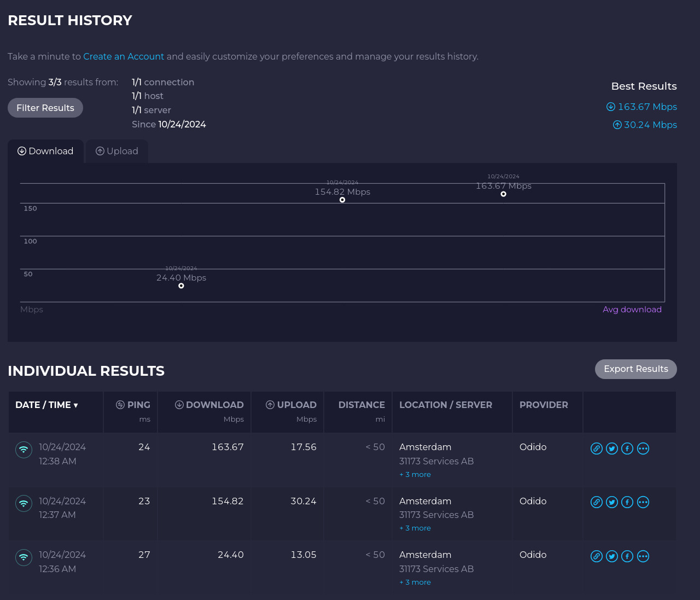The image size is (700, 600).
Task: Click ping value 23
Action: (144, 501)
